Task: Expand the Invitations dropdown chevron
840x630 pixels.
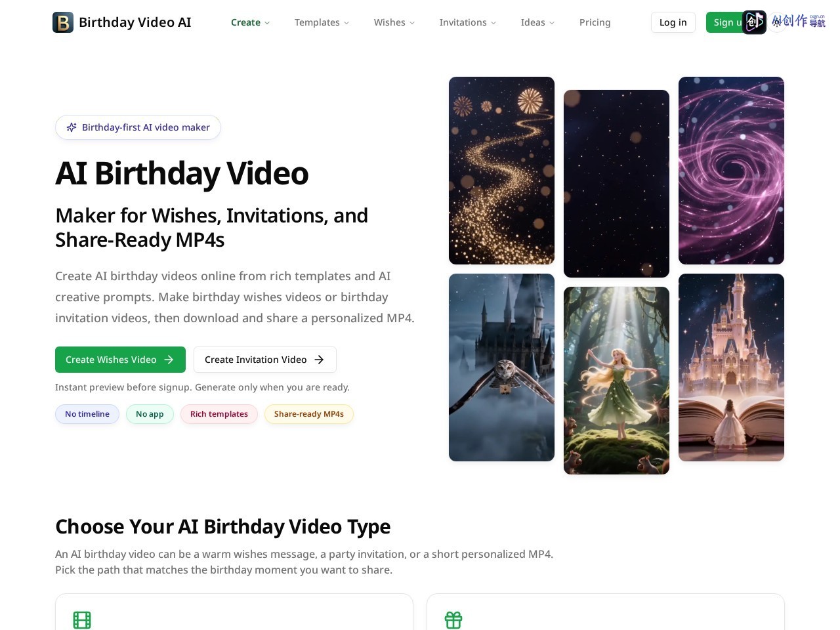Action: (493, 23)
